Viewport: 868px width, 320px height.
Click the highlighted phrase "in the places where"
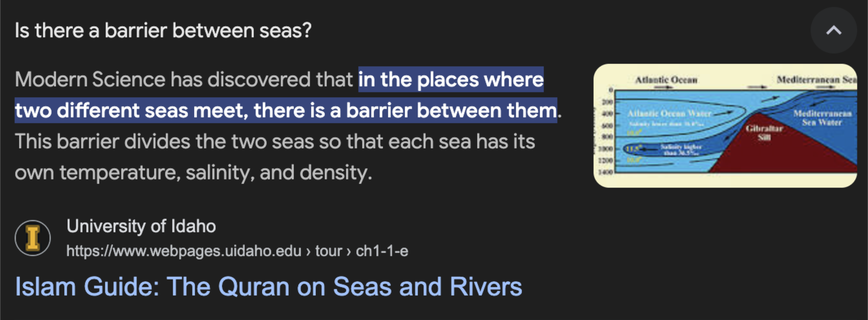(451, 80)
